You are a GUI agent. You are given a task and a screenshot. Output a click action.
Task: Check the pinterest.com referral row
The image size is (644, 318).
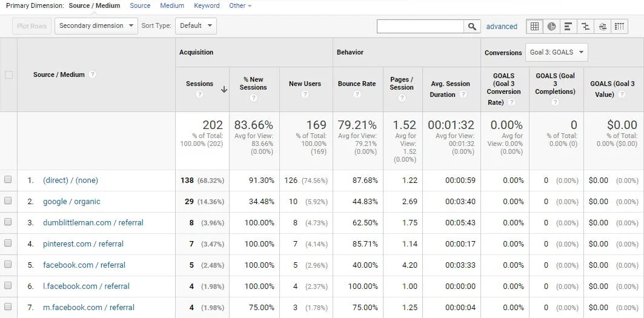point(8,243)
